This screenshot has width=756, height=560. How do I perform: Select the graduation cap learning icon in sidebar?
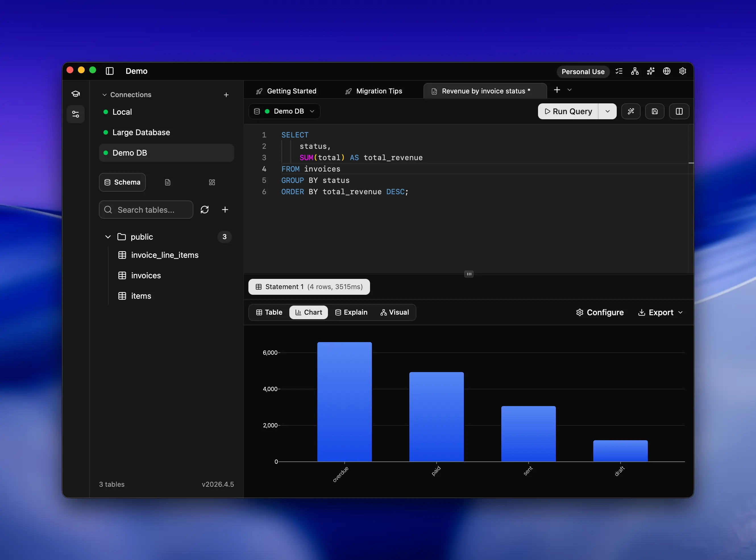click(75, 93)
